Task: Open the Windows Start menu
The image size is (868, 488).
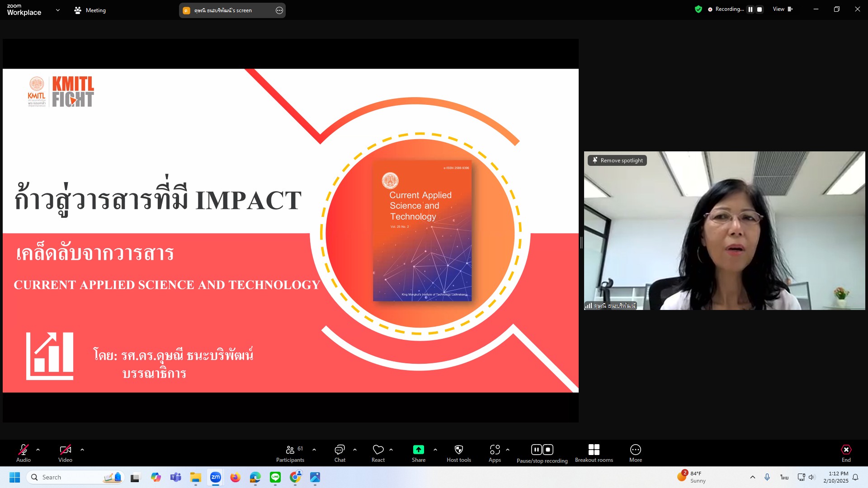Action: 14,477
